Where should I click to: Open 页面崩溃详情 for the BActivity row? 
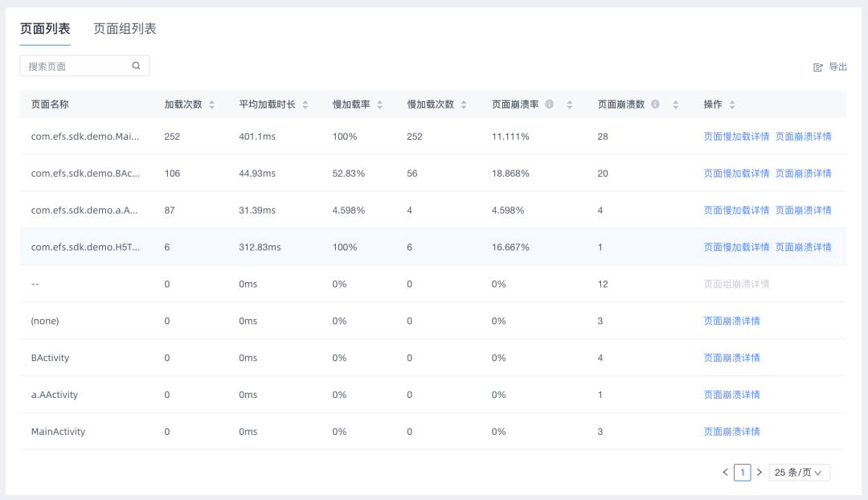pyautogui.click(x=731, y=358)
